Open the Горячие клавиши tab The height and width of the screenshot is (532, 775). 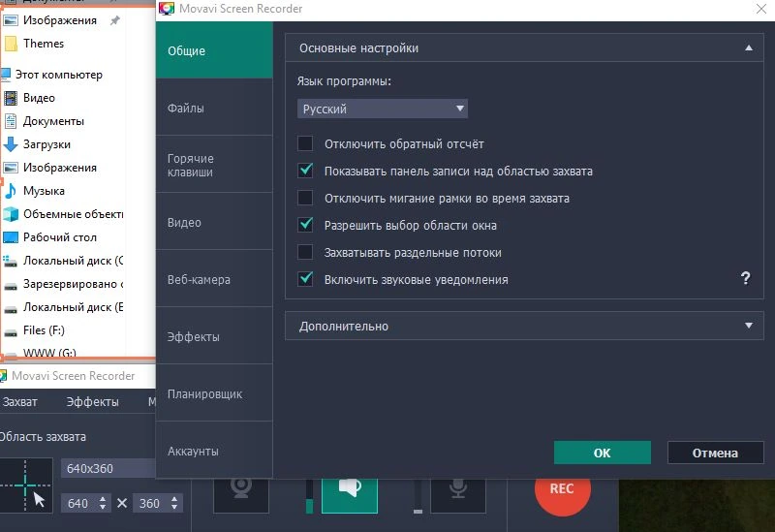(x=214, y=165)
